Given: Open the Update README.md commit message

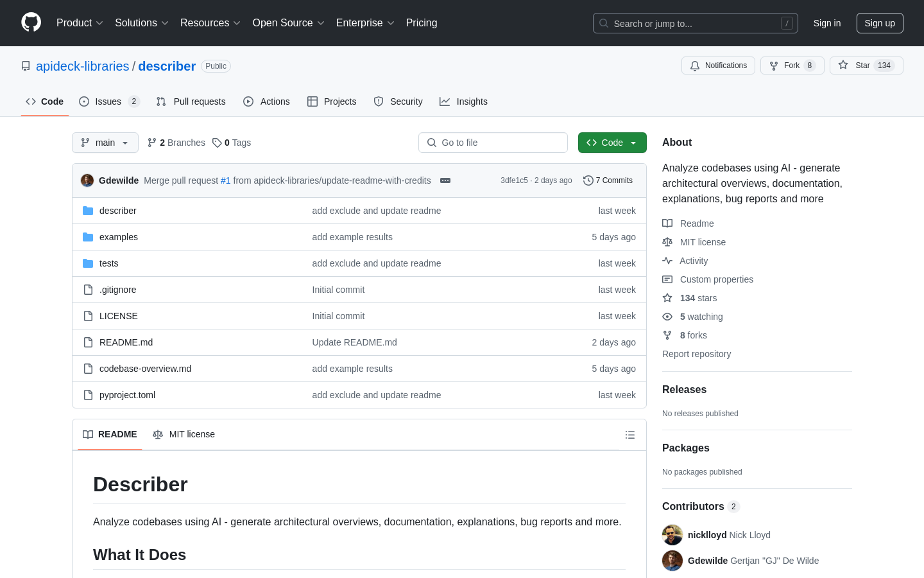Looking at the screenshot, I should [x=354, y=342].
